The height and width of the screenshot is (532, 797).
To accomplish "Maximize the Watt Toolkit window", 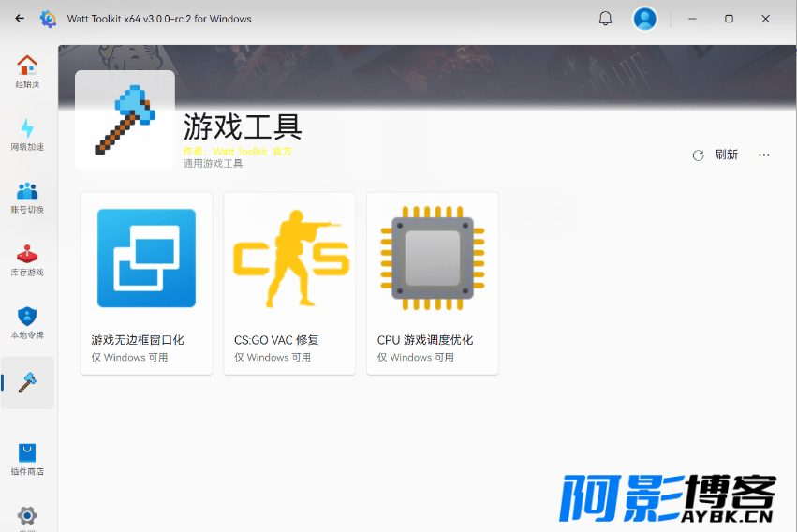I will click(x=729, y=19).
